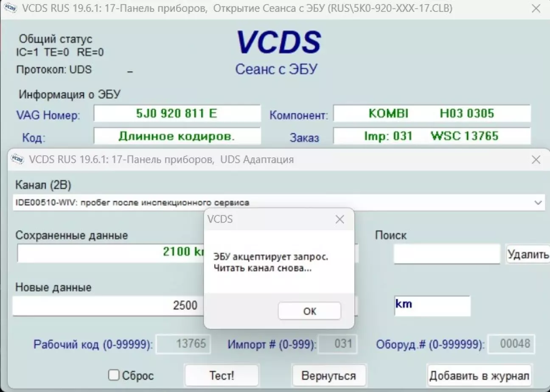Close the UDS Адаптация window
The image size is (550, 392).
536,160
